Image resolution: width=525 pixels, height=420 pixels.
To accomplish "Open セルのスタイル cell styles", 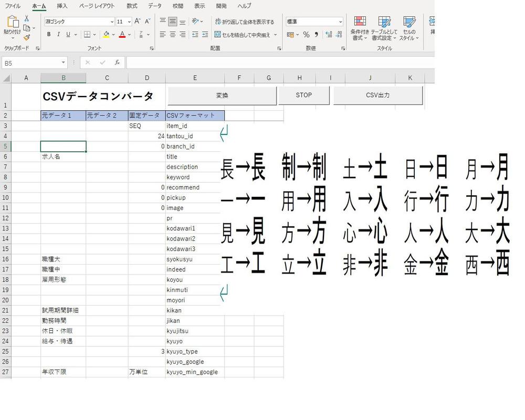I will [x=409, y=28].
